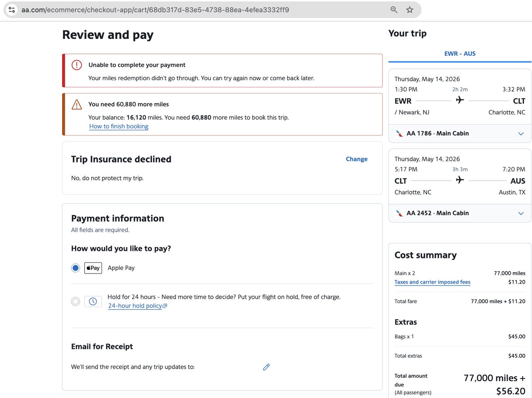Click the Review and pay heading
The height and width of the screenshot is (398, 532).
[x=108, y=35]
